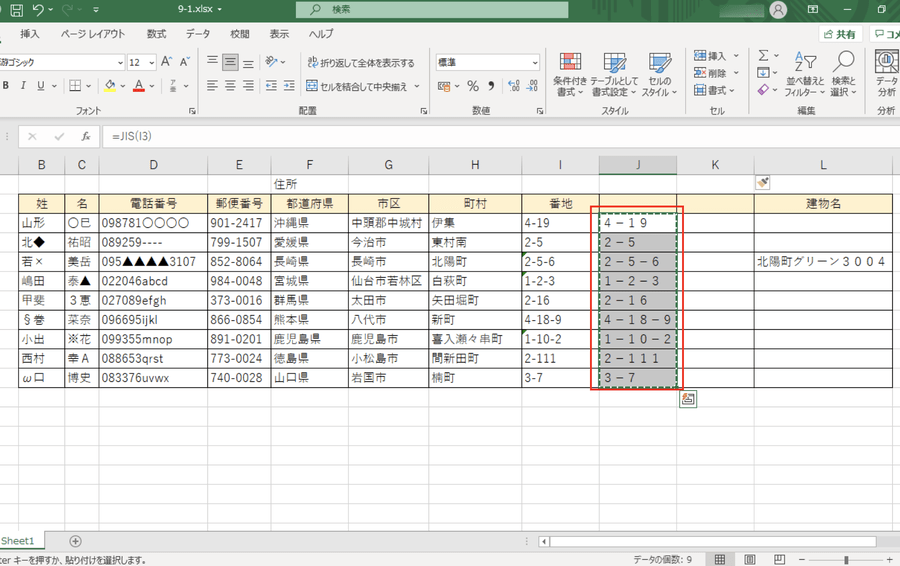The width and height of the screenshot is (900, 566).
Task: Click the increase indent icon
Action: click(x=289, y=87)
